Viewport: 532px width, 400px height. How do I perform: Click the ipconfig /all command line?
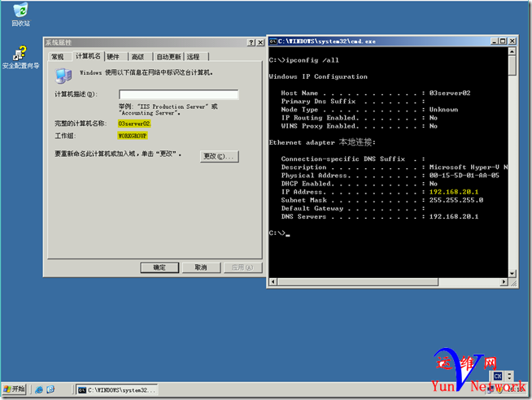(x=304, y=60)
